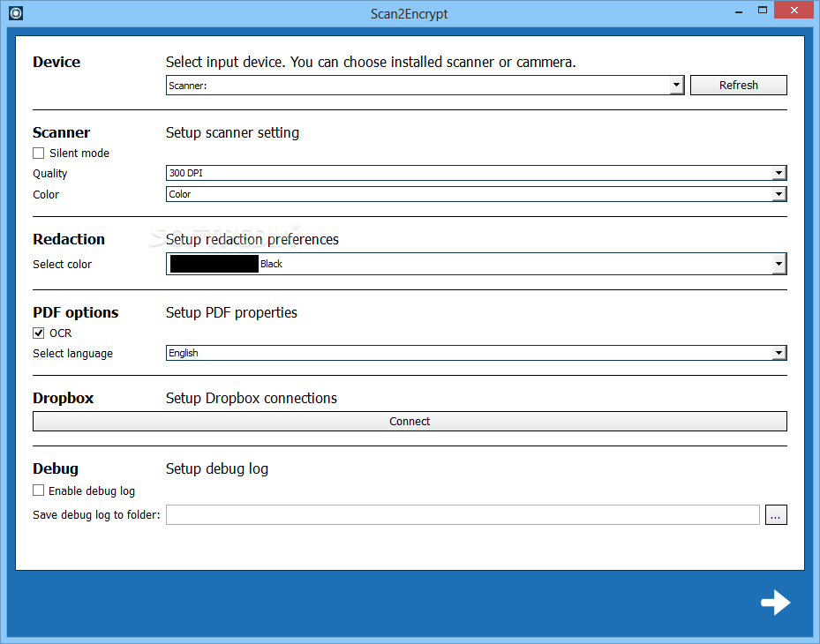Click the next arrow to continue
The width and height of the screenshot is (820, 644).
(776, 603)
